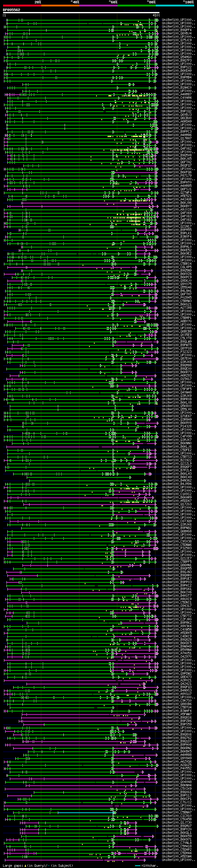Select the UniRef100_B6KLX8 label
197x868 pixels.
(x=177, y=403)
